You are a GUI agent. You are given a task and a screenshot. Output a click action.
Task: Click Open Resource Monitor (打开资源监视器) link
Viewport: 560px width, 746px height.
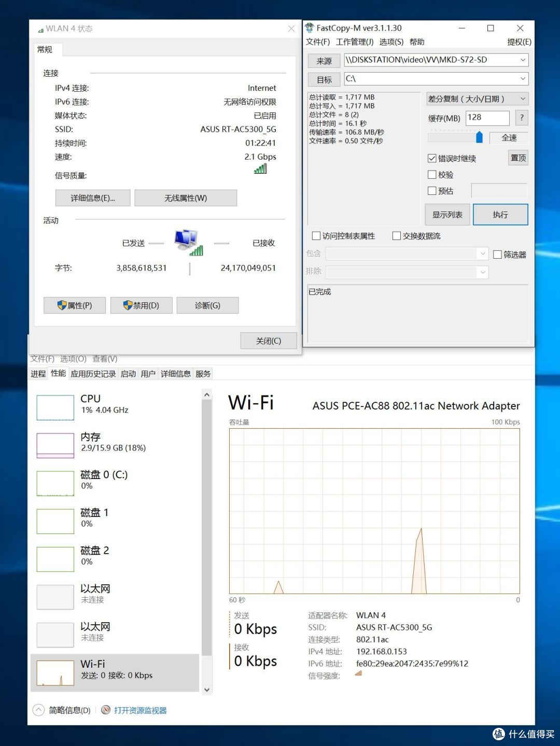point(141,710)
